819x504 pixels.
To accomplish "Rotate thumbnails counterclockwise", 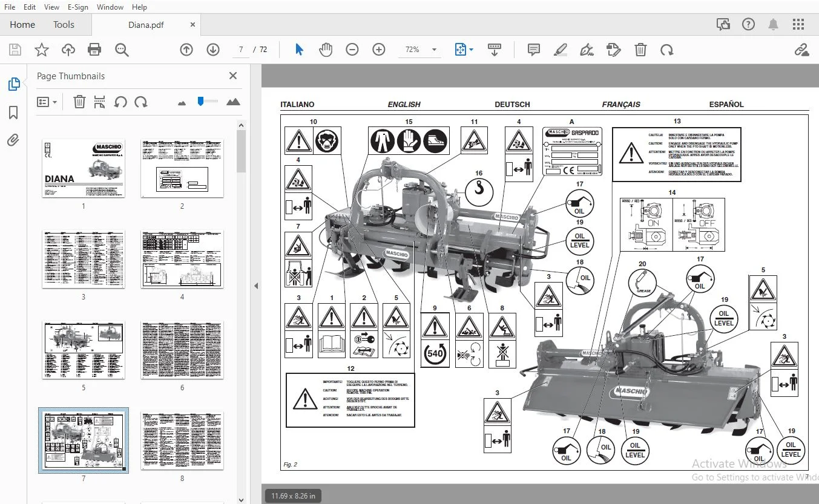I will [120, 102].
